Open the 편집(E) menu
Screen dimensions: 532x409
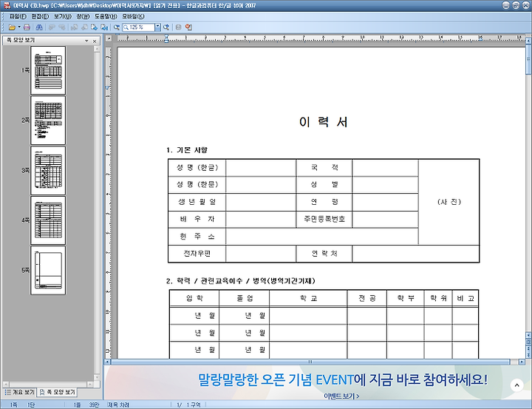click(40, 16)
